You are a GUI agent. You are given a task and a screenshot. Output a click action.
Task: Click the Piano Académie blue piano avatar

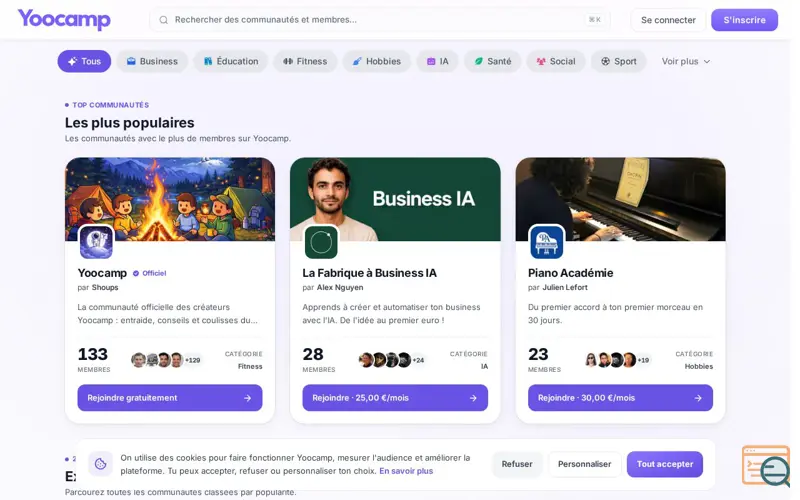[546, 242]
